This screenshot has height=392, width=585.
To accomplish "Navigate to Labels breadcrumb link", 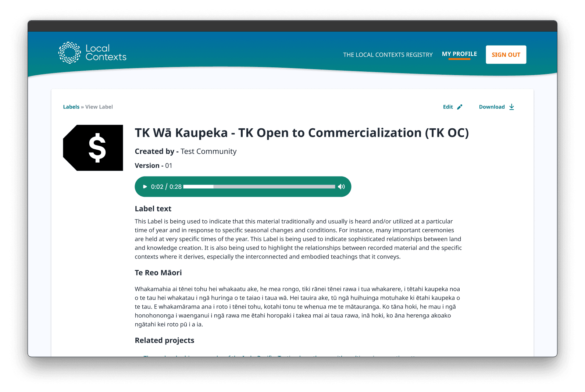I will point(71,107).
